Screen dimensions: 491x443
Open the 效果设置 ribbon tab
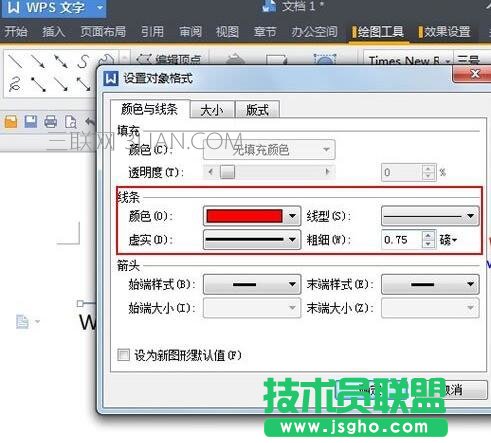point(445,32)
